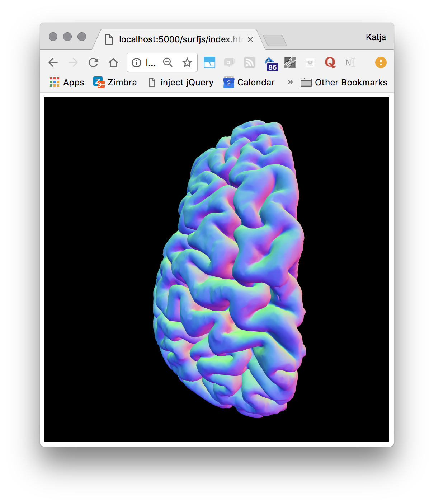Bookmark this page with the star icon
Viewport: 434px width, 504px height.
(187, 62)
